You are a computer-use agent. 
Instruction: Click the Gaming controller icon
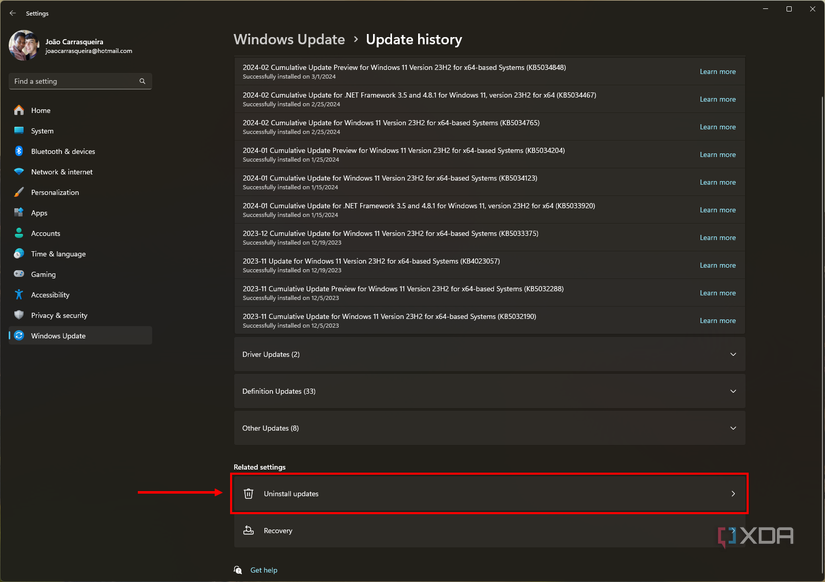(19, 274)
